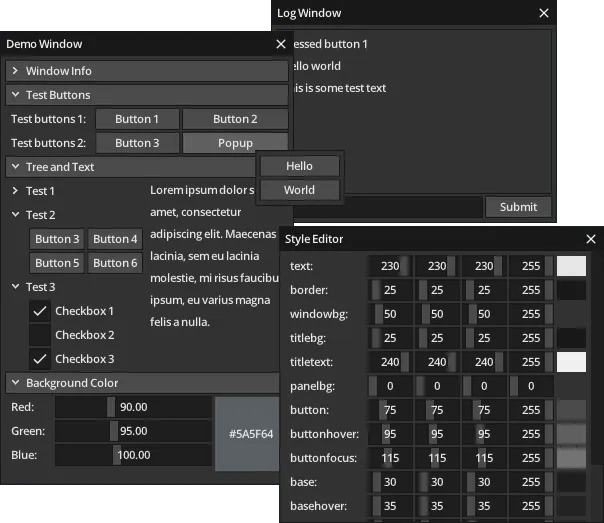Click the 'essed button 1' log entry
The image size is (604, 523).
(331, 44)
